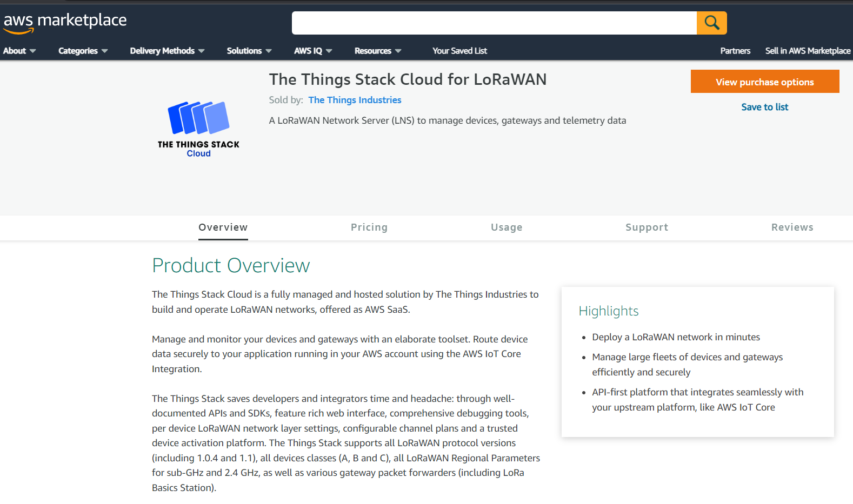
Task: Go to Your Saved List
Action: [x=459, y=50]
